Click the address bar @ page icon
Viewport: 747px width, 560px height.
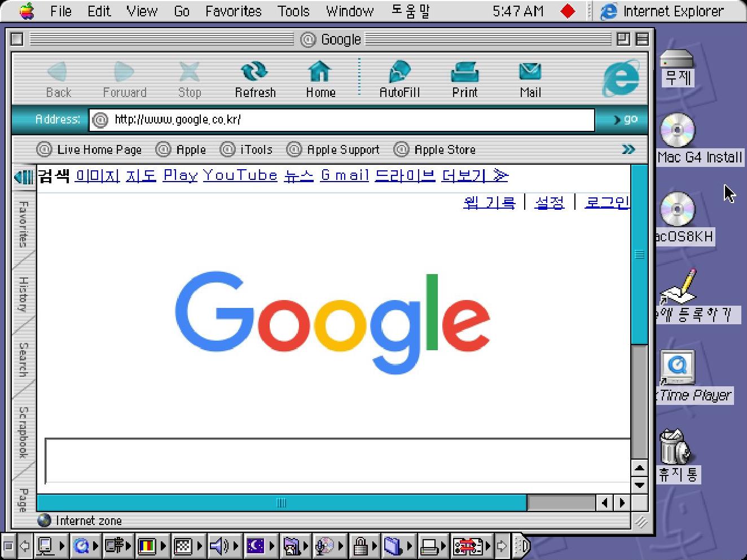click(x=100, y=120)
